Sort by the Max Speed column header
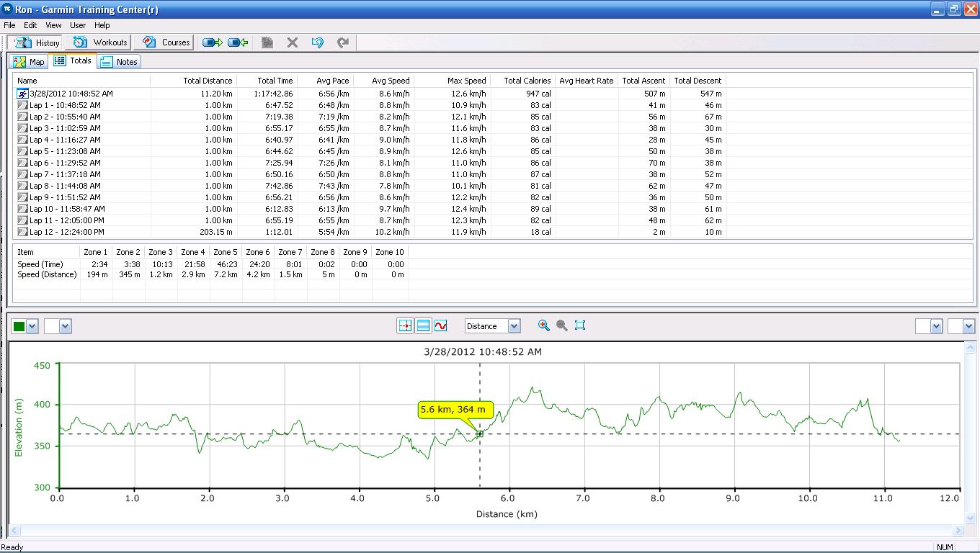Image resolution: width=980 pixels, height=553 pixels. (452, 81)
